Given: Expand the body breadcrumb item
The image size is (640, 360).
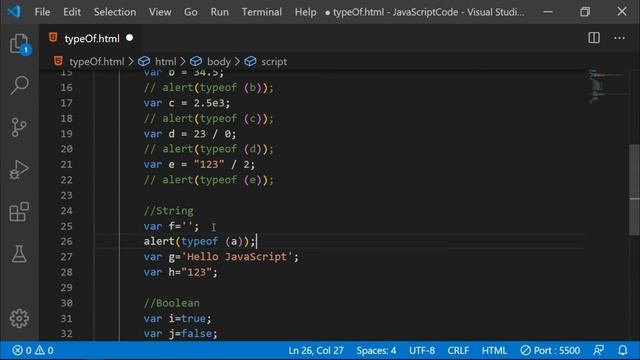Looking at the screenshot, I should [x=218, y=62].
